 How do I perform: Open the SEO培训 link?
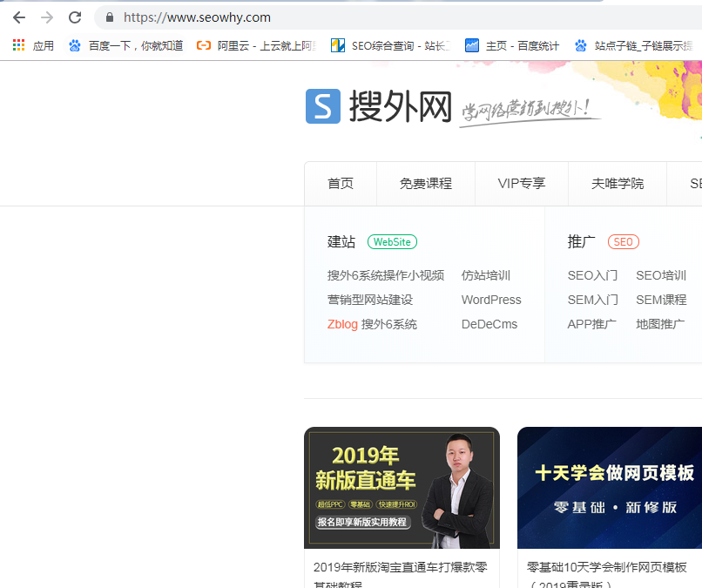[x=661, y=275]
